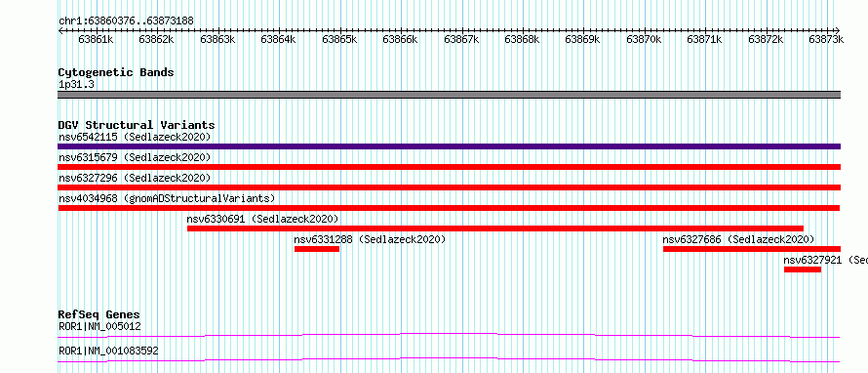Click the 1p31.3 band label
The width and height of the screenshot is (868, 373).
click(x=75, y=85)
